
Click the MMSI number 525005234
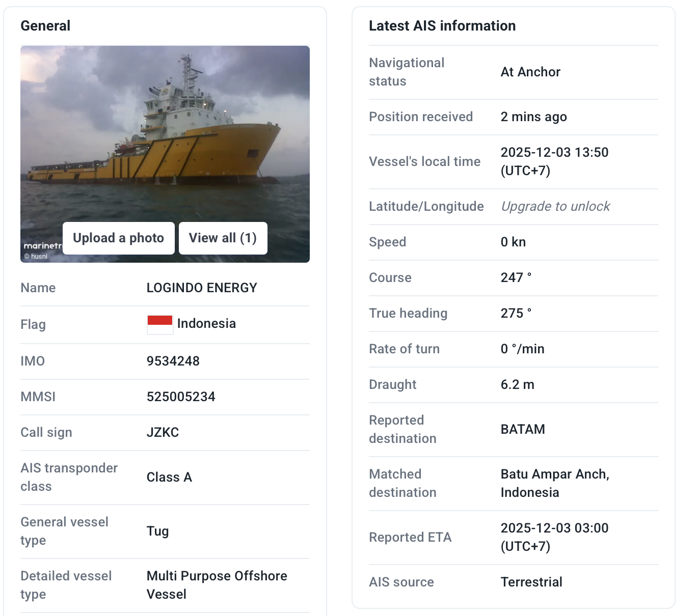coord(181,397)
